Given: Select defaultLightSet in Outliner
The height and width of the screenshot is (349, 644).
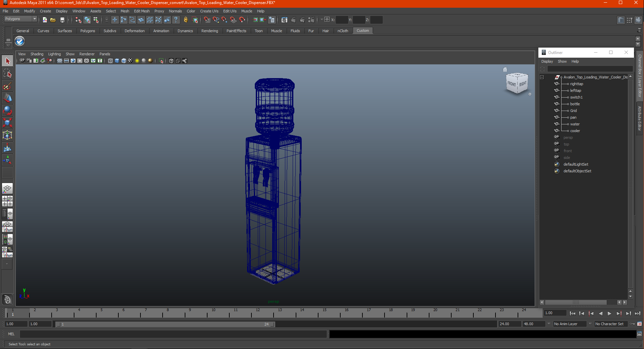Looking at the screenshot, I should pos(576,164).
